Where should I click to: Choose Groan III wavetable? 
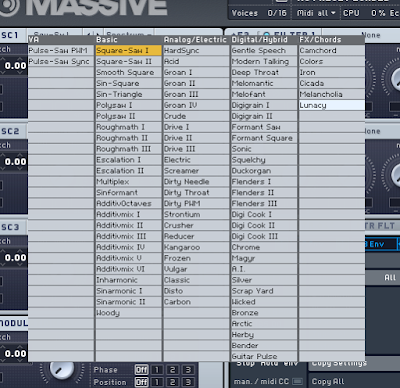point(196,94)
